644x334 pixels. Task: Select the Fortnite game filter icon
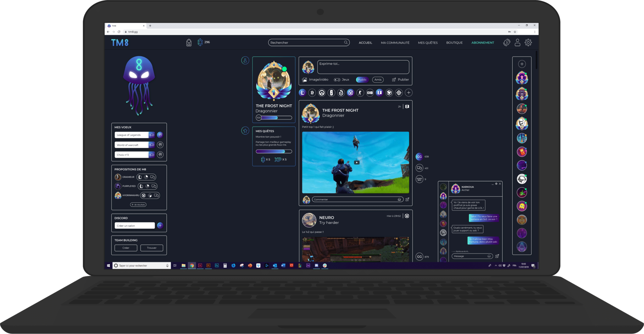click(380, 93)
